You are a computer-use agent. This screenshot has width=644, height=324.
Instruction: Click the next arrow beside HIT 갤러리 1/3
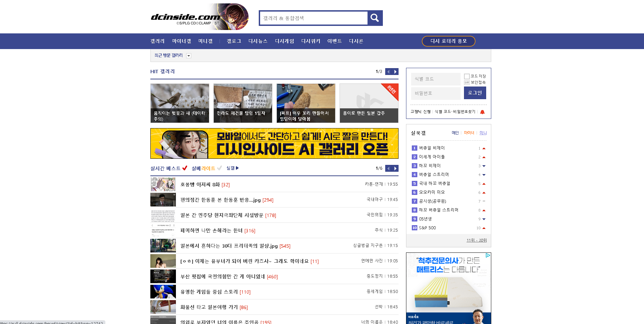click(x=395, y=72)
